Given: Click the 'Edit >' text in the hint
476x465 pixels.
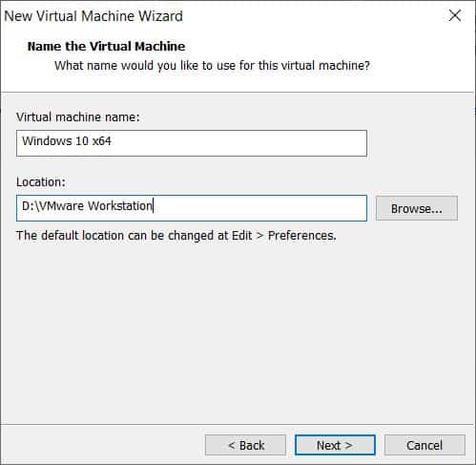Looking at the screenshot, I should (x=248, y=236).
